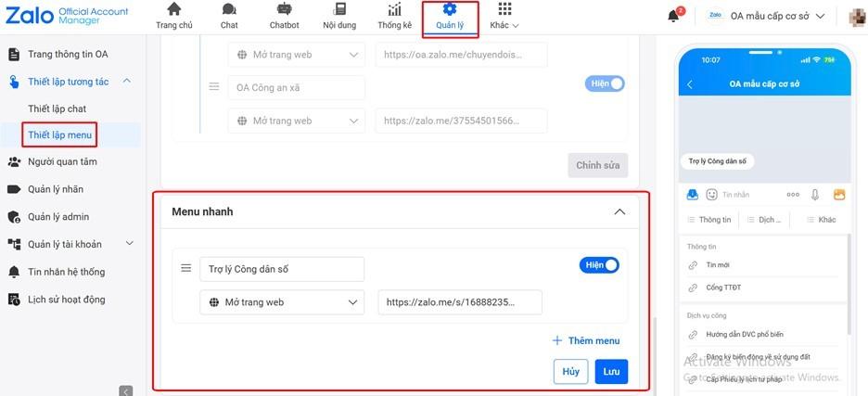This screenshot has width=868, height=396.
Task: Click the Hủy cancel button
Action: pos(570,372)
